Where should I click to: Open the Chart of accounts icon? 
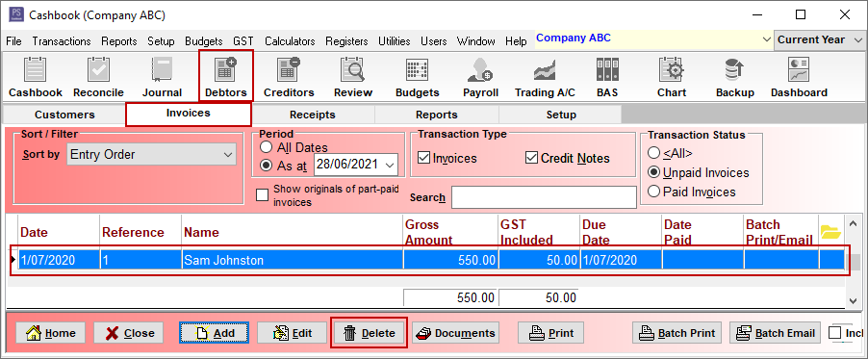pos(672,78)
